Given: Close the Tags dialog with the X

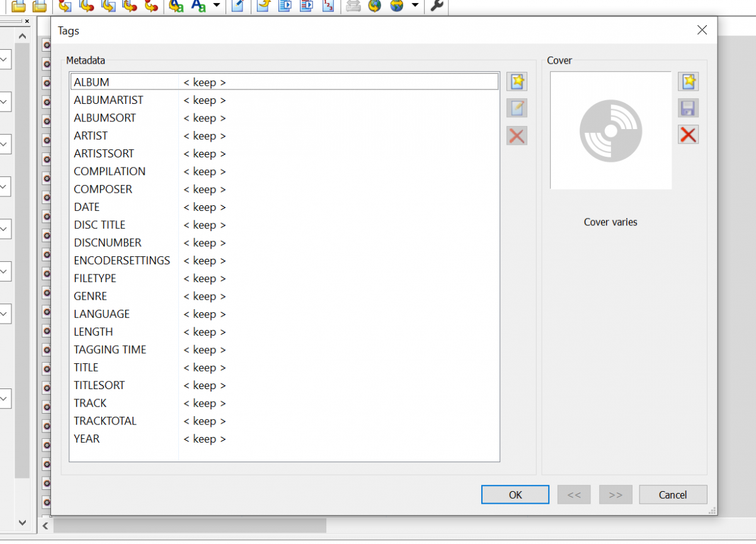Looking at the screenshot, I should click(x=702, y=30).
